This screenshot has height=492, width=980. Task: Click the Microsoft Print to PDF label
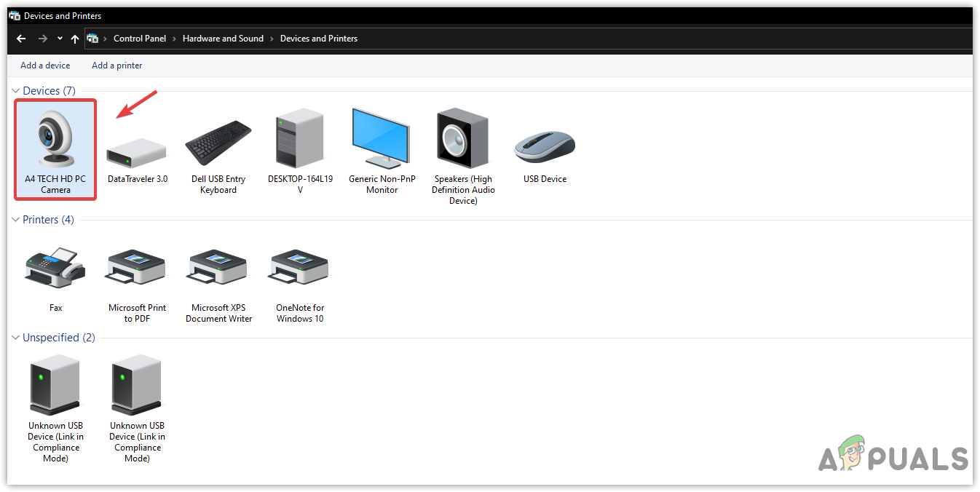[138, 313]
